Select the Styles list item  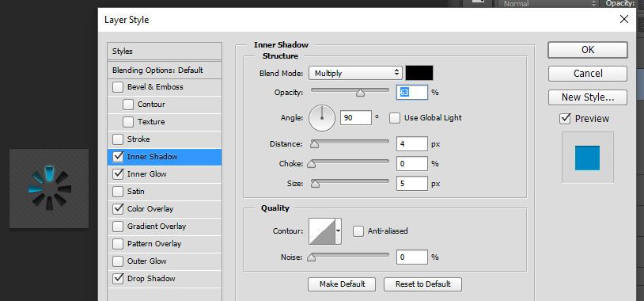tap(165, 51)
